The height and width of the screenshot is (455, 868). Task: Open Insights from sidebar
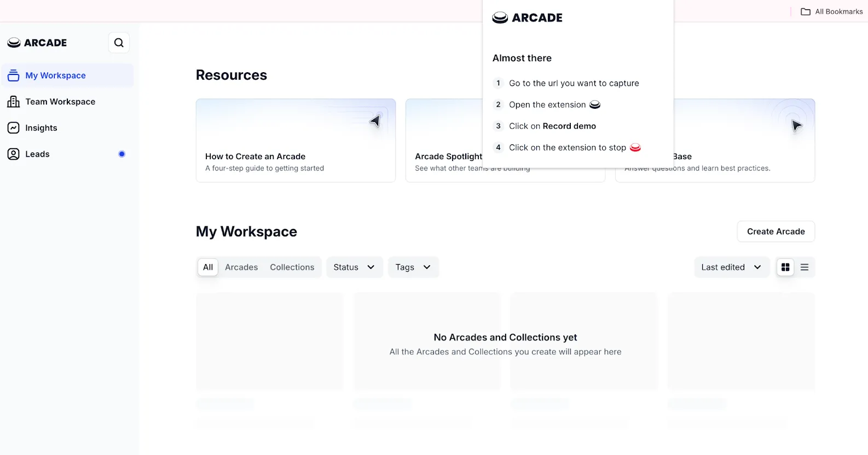[67, 128]
